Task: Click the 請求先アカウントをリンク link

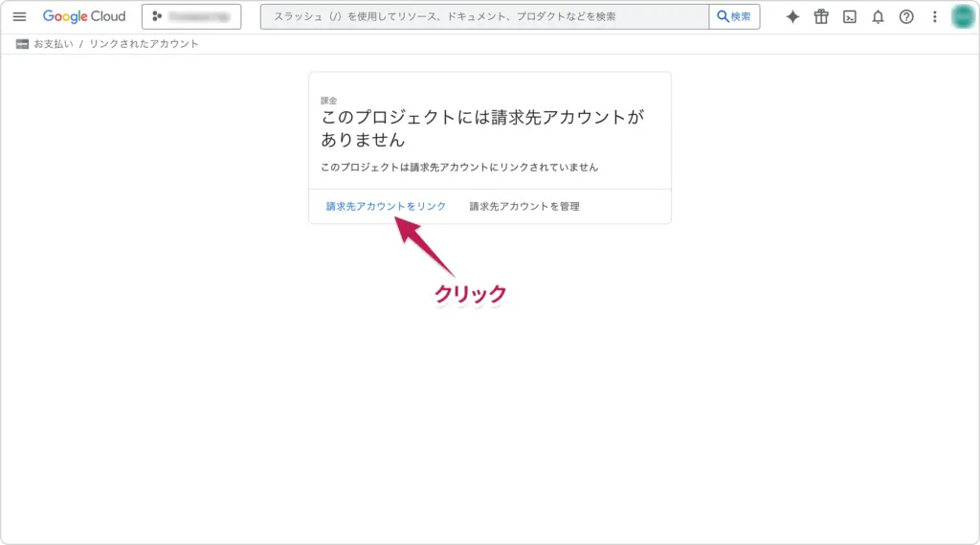Action: pyautogui.click(x=386, y=206)
